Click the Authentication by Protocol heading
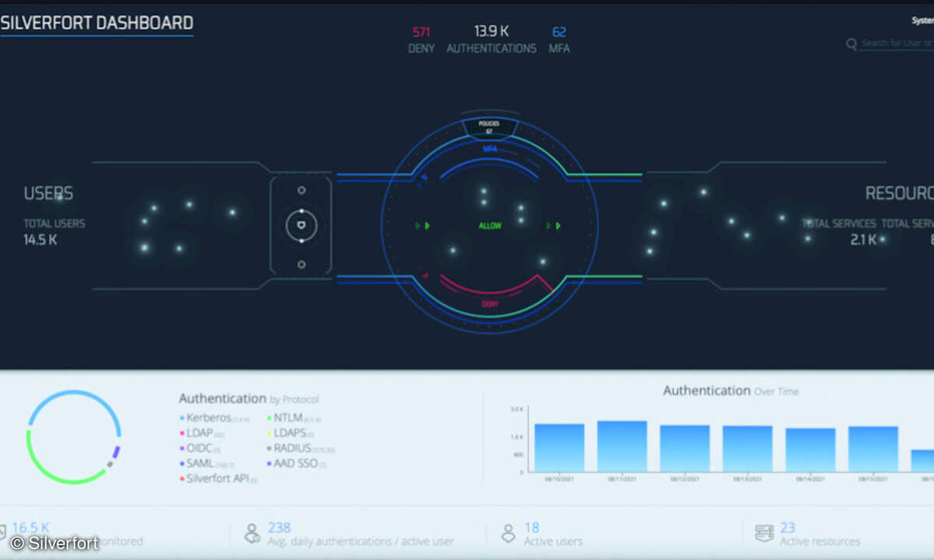The height and width of the screenshot is (560, 934). (249, 398)
